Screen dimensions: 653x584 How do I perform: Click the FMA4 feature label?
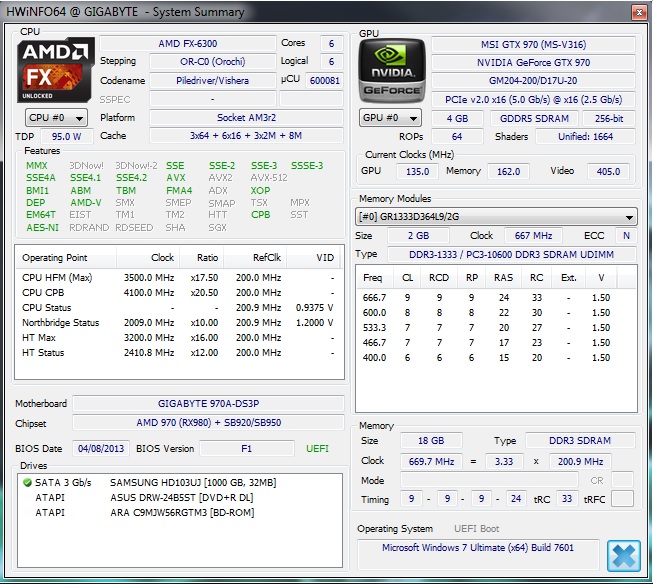(x=179, y=190)
